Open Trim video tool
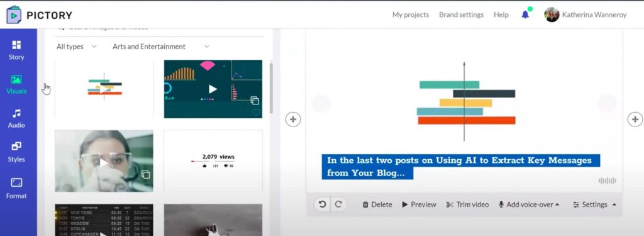 point(467,205)
